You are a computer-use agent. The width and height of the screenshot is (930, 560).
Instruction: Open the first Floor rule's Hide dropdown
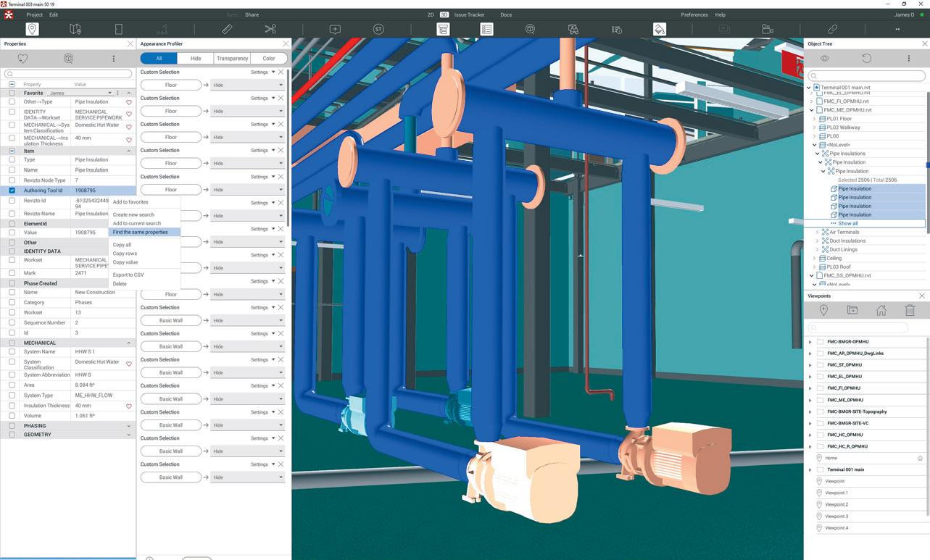pos(247,85)
